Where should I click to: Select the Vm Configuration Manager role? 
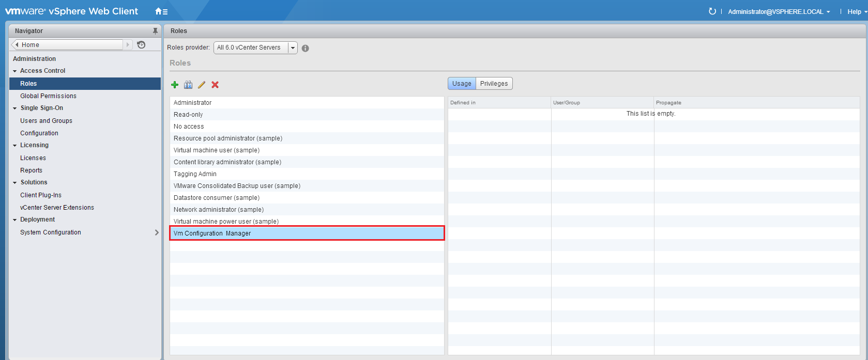coord(307,233)
